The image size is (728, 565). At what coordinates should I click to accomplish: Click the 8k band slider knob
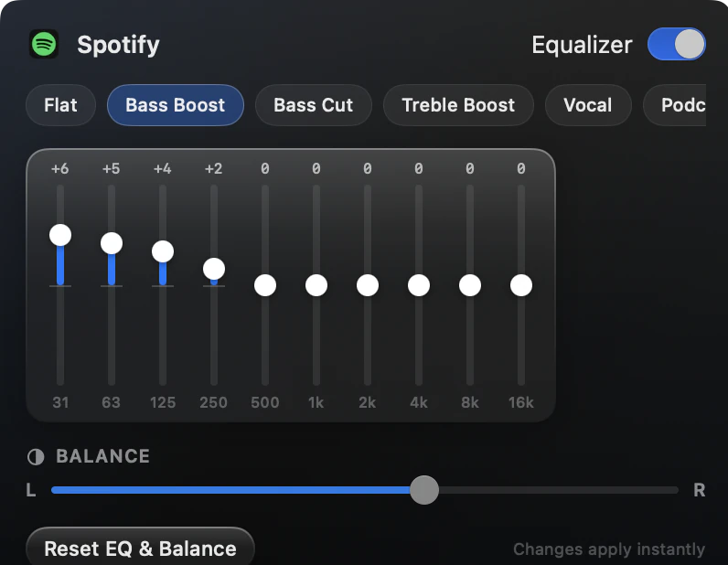[470, 285]
